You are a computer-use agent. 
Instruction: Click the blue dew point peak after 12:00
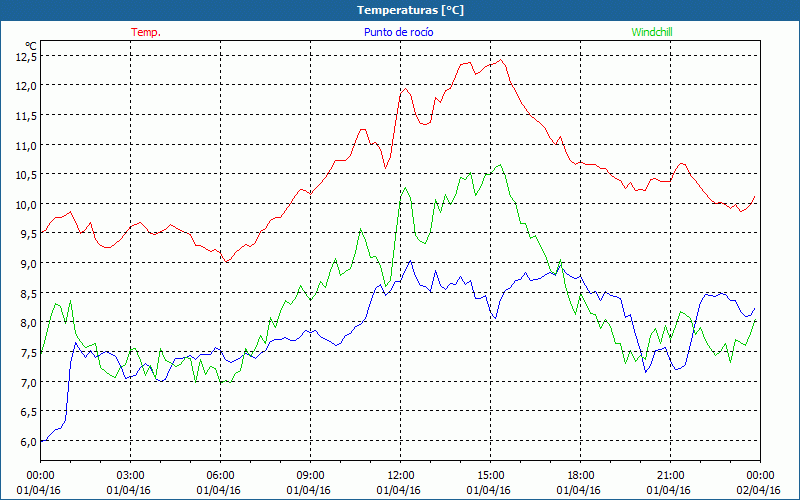410,261
